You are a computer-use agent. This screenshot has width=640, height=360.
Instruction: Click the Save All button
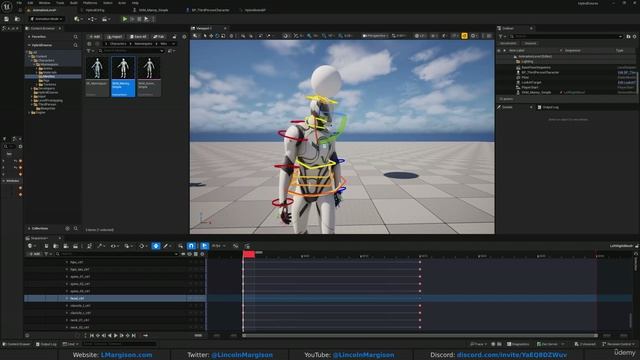pyautogui.click(x=138, y=37)
